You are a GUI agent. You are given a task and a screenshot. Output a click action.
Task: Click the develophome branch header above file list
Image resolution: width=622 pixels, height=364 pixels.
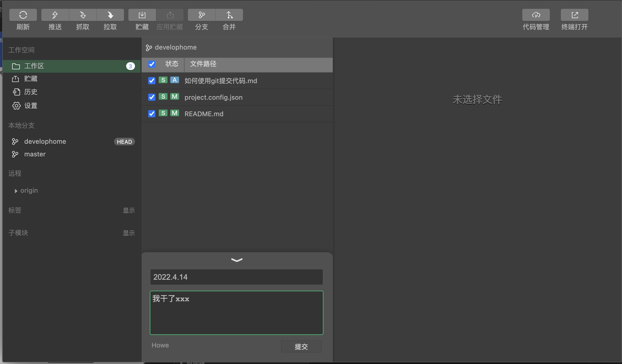coord(171,48)
